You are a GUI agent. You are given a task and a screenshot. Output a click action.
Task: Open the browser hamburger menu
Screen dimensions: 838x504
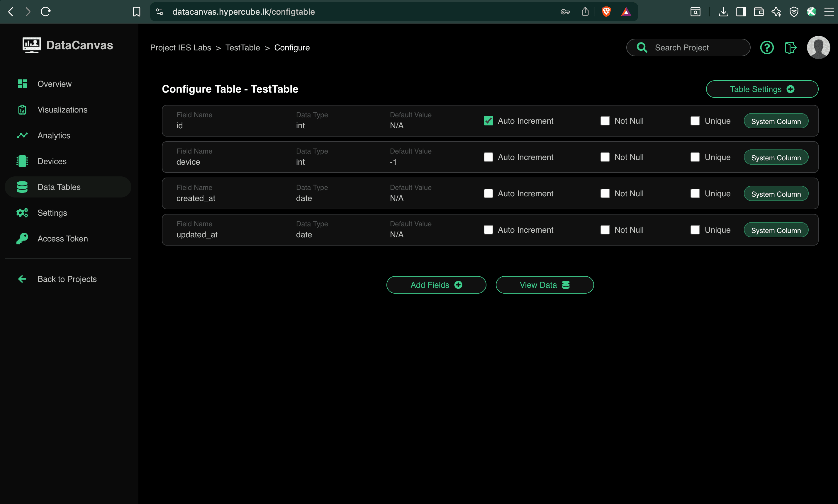829,11
